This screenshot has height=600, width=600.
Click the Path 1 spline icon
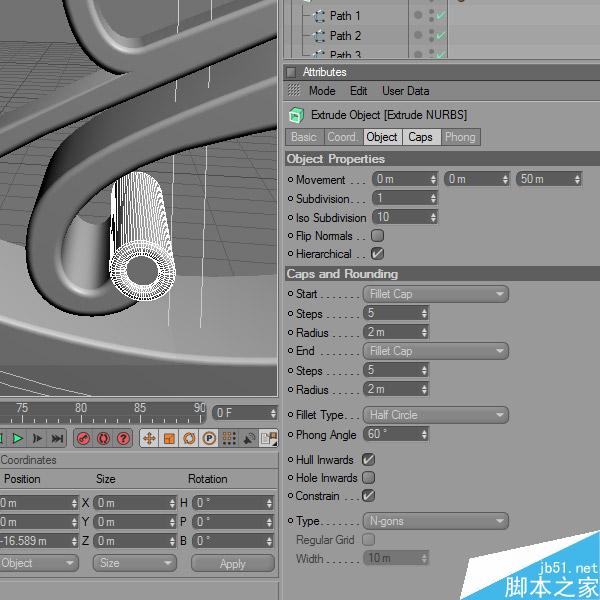tap(318, 16)
